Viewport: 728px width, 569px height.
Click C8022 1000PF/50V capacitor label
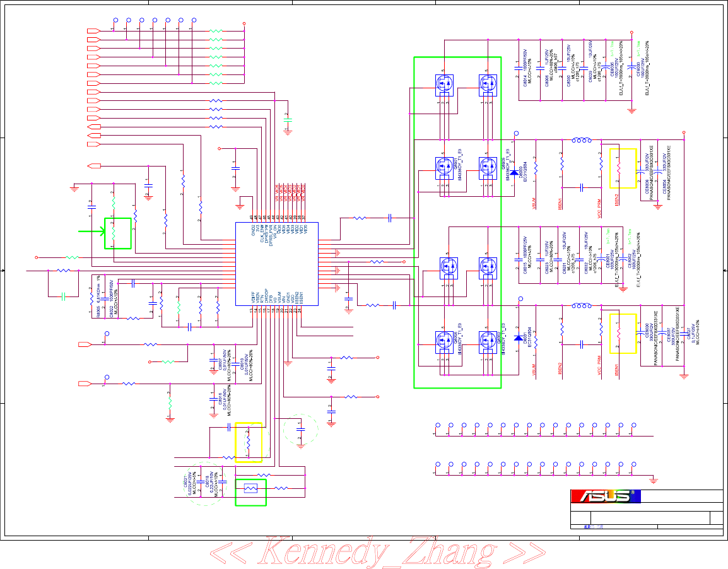(112, 299)
